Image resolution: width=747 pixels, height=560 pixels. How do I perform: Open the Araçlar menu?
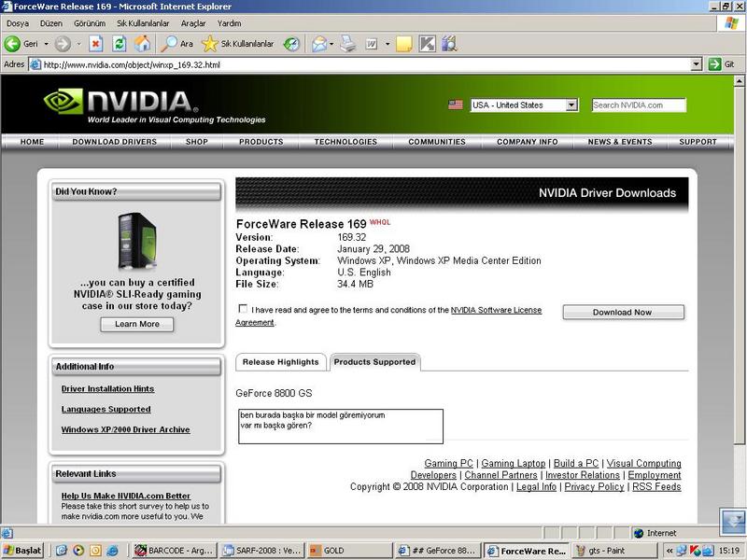pos(193,22)
